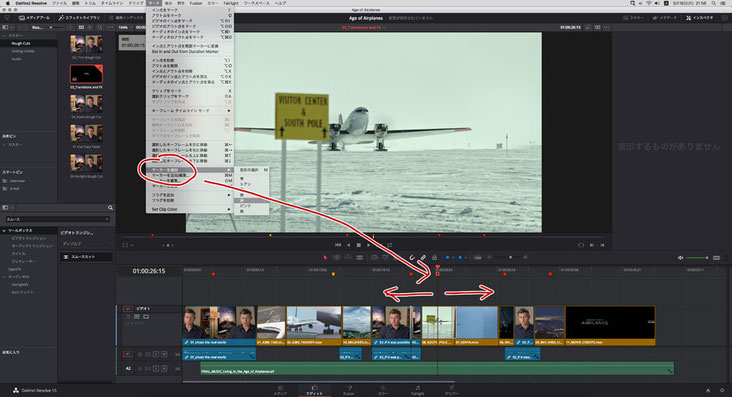
Task: Click the padlock position lock icon
Action: [434, 257]
